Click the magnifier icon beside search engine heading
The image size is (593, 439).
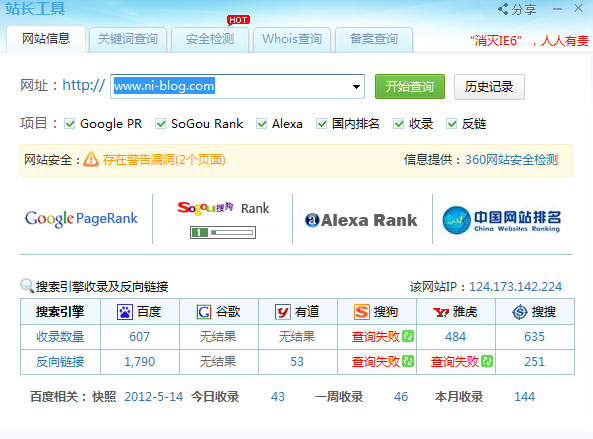point(27,285)
